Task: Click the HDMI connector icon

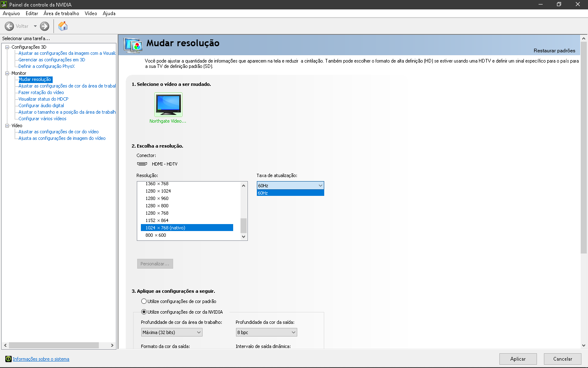Action: point(142,164)
